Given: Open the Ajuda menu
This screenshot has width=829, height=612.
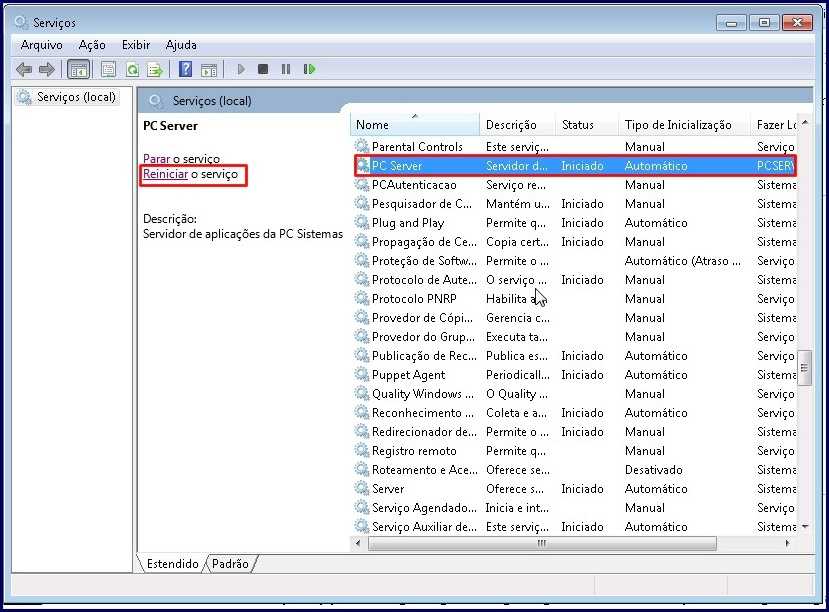Looking at the screenshot, I should coord(181,45).
